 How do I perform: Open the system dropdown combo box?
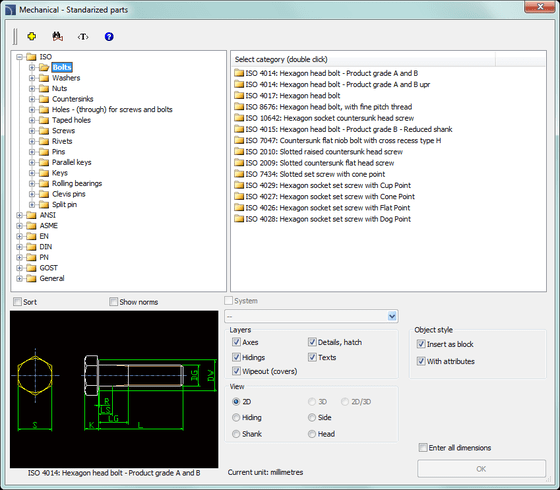(x=311, y=316)
